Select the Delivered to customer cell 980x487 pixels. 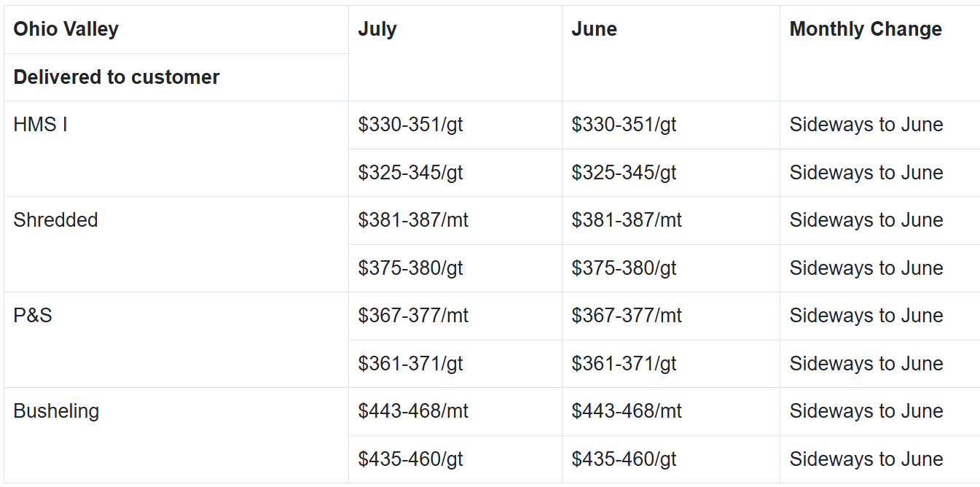(x=117, y=77)
